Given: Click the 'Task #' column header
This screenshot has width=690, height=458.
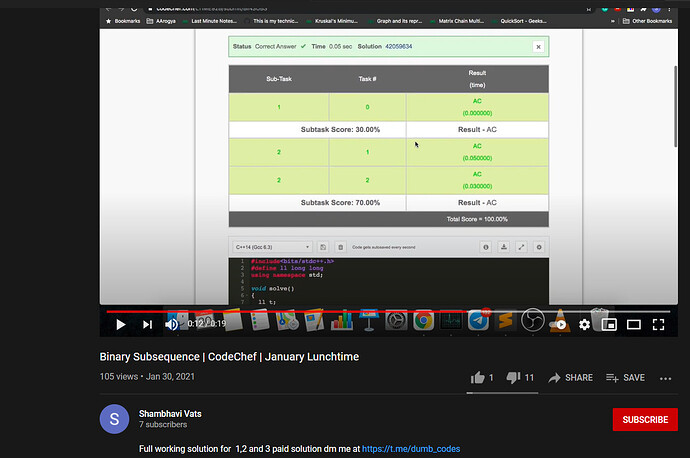Looking at the screenshot, I should pos(367,79).
